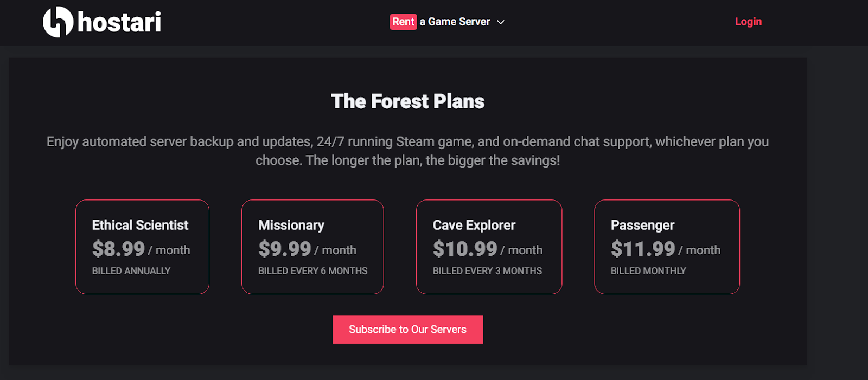868x380 pixels.
Task: Click the Billed Annually label
Action: [x=131, y=270]
